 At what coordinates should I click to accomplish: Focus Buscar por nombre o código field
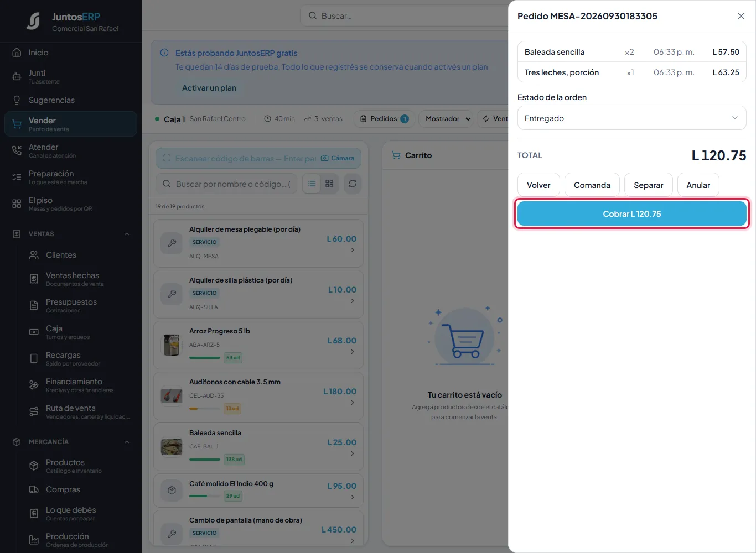coord(226,184)
